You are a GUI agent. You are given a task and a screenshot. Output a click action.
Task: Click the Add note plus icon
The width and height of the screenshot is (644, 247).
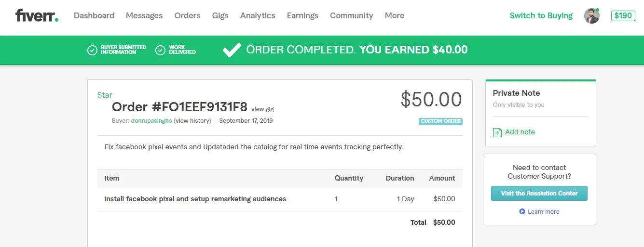[497, 132]
